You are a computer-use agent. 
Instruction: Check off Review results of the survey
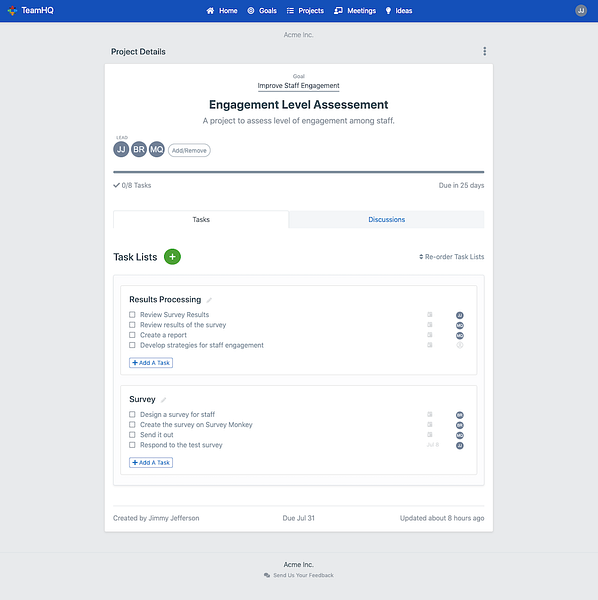[132, 325]
